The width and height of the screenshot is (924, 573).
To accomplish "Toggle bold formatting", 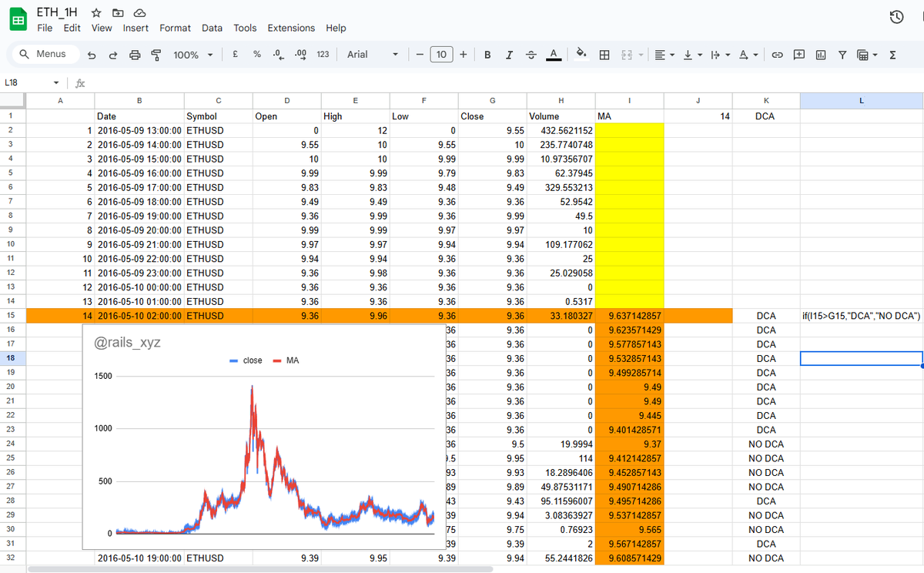I will 487,55.
